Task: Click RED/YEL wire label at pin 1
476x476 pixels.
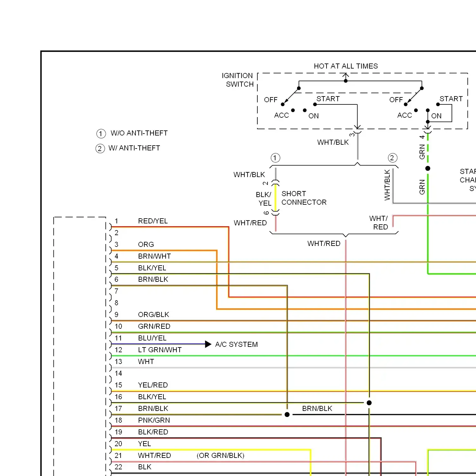Action: [x=153, y=221]
